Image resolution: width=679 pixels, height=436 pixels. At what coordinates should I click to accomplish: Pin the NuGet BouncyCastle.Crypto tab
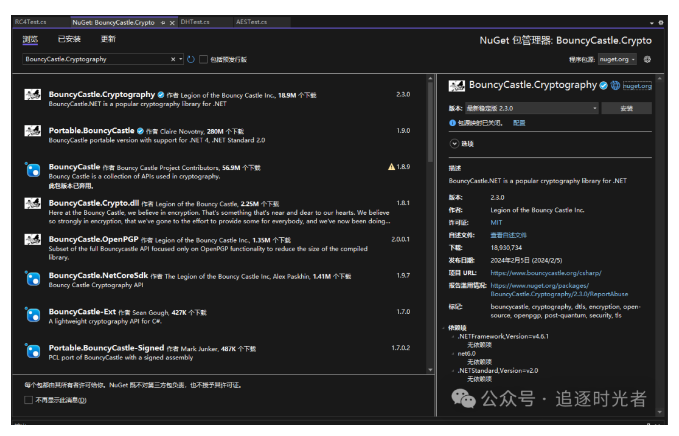(163, 23)
